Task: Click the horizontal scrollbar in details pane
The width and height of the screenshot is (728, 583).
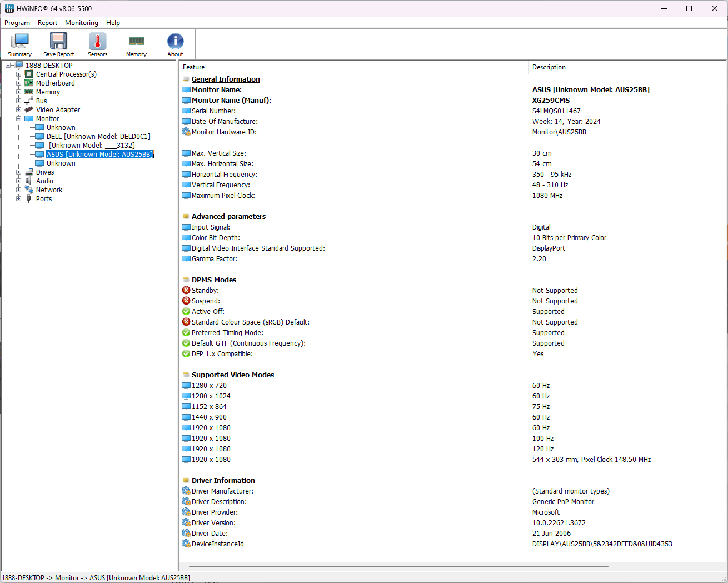Action: [398, 566]
